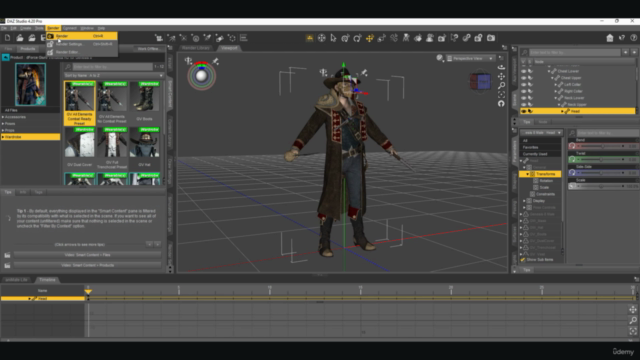Adjust the Bend slider
This screenshot has width=640, height=360.
coord(602,146)
